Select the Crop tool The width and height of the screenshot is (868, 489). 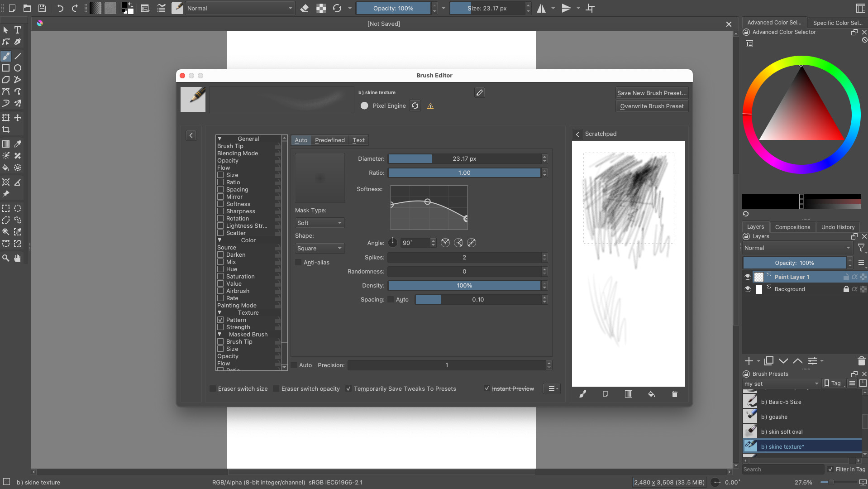point(6,129)
